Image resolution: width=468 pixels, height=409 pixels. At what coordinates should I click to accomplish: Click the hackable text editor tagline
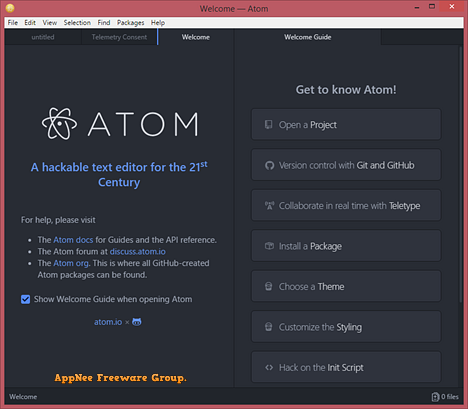(x=119, y=174)
